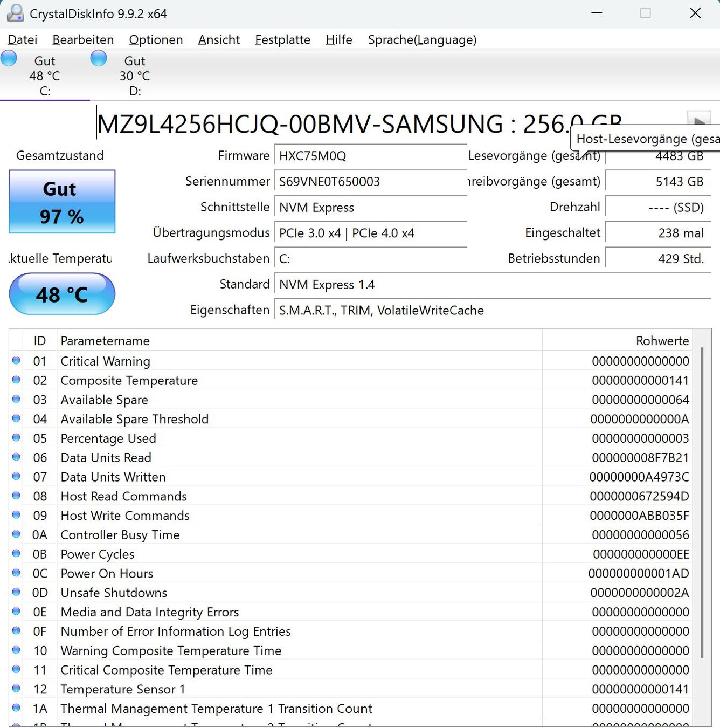Select the Host Write Commands row
This screenshot has height=728, width=720.
(x=350, y=516)
